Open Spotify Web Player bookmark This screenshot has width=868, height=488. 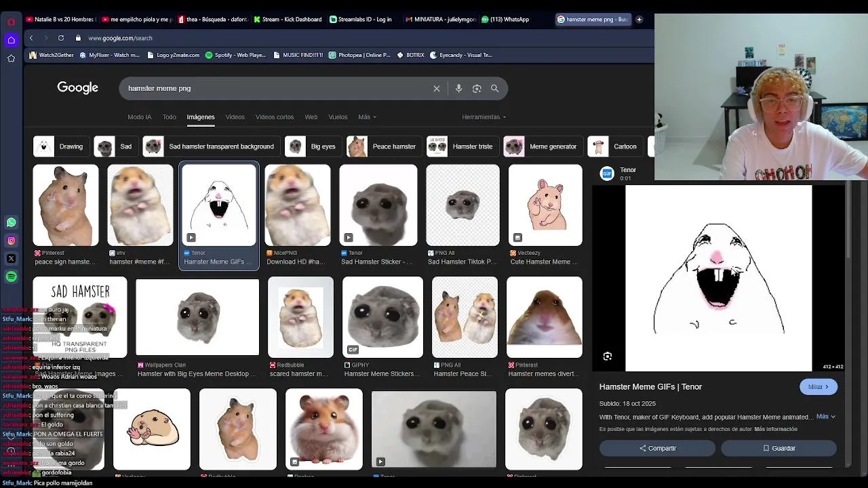point(236,55)
